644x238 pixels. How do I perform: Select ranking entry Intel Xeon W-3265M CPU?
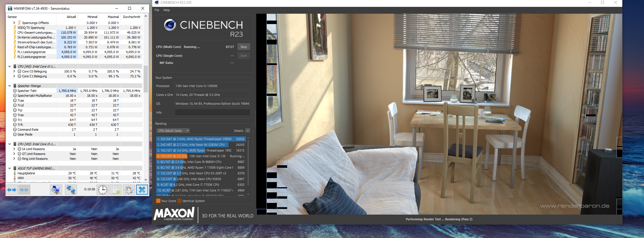(201, 145)
